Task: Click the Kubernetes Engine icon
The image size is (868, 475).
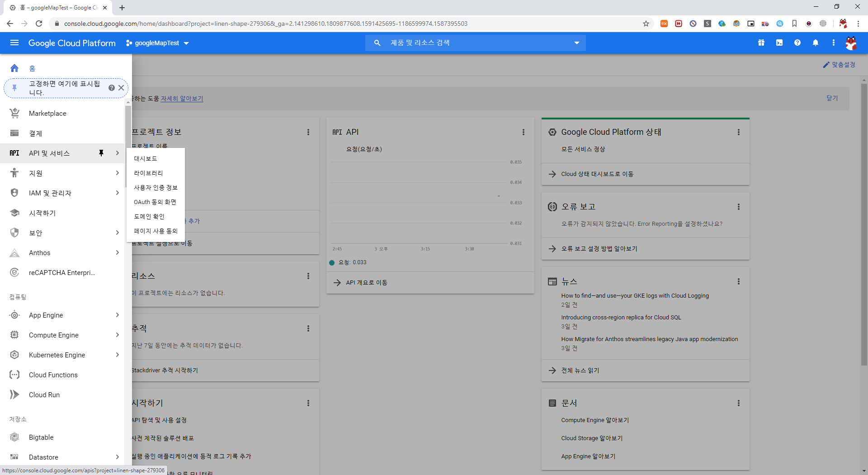Action: [14, 355]
